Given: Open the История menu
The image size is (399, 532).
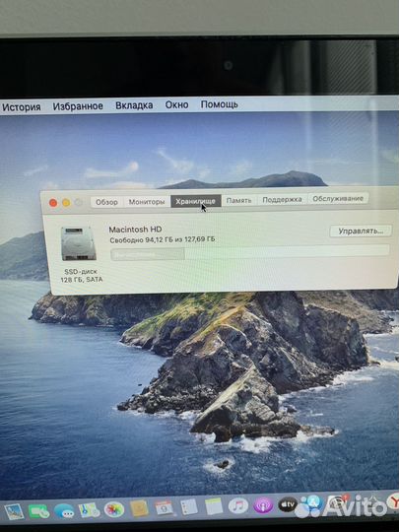Looking at the screenshot, I should (x=21, y=106).
